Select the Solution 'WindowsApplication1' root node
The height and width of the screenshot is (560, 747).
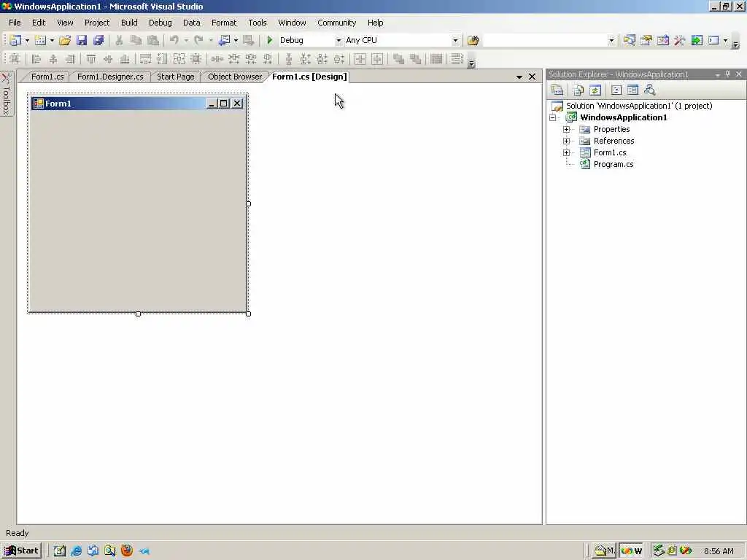coord(639,106)
